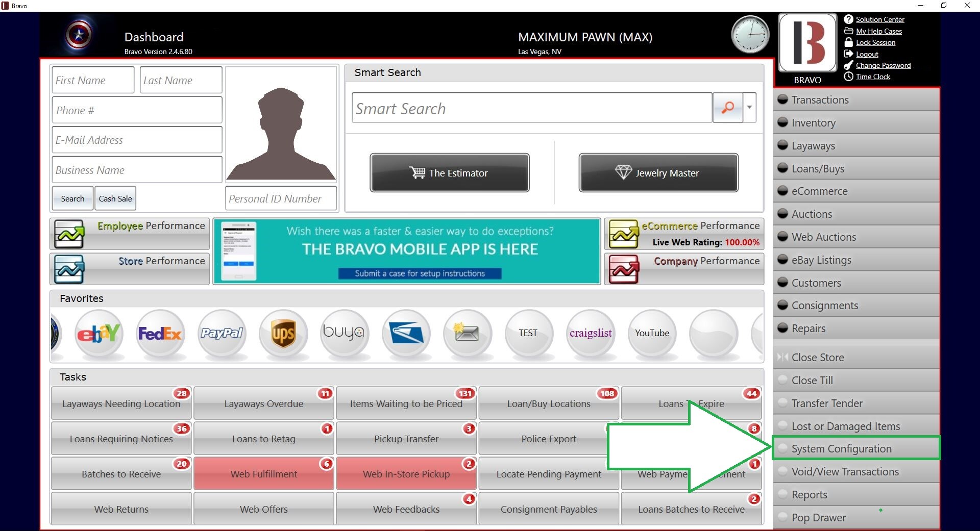Open Buya favorite shortcut

click(x=345, y=334)
